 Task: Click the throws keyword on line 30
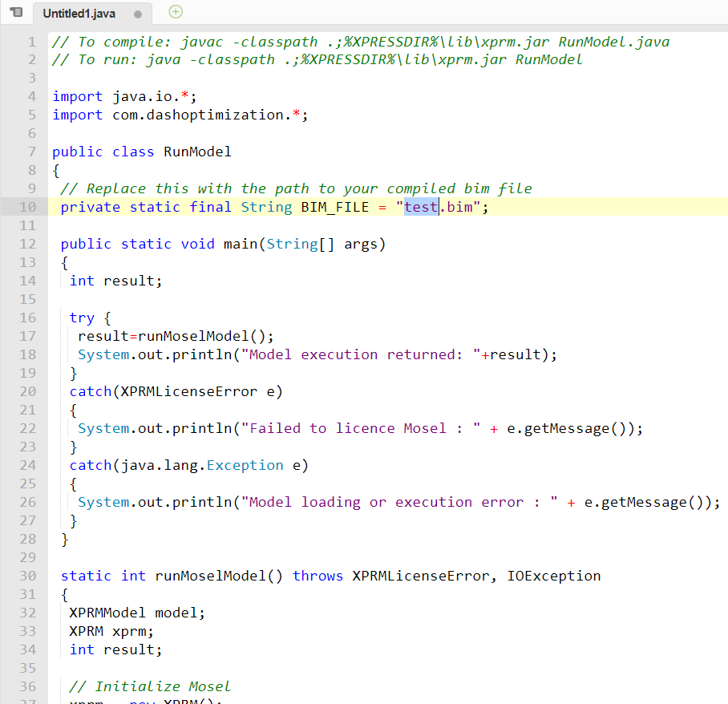[317, 575]
